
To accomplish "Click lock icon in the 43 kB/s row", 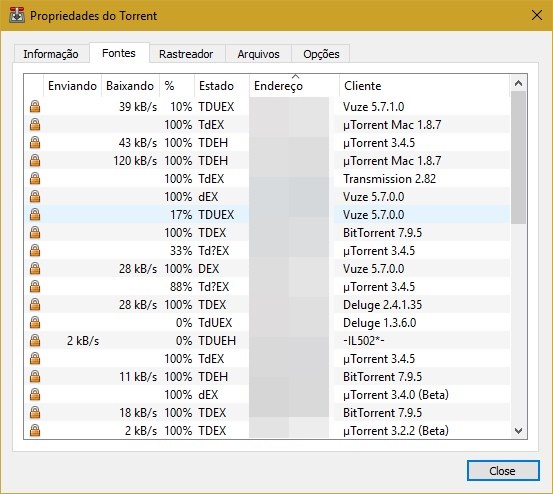I will (x=35, y=142).
